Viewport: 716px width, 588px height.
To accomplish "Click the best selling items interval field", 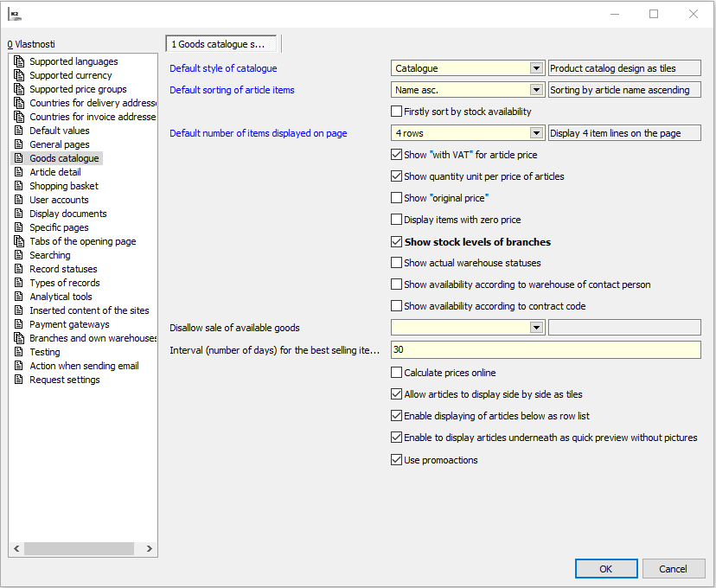I will click(545, 349).
